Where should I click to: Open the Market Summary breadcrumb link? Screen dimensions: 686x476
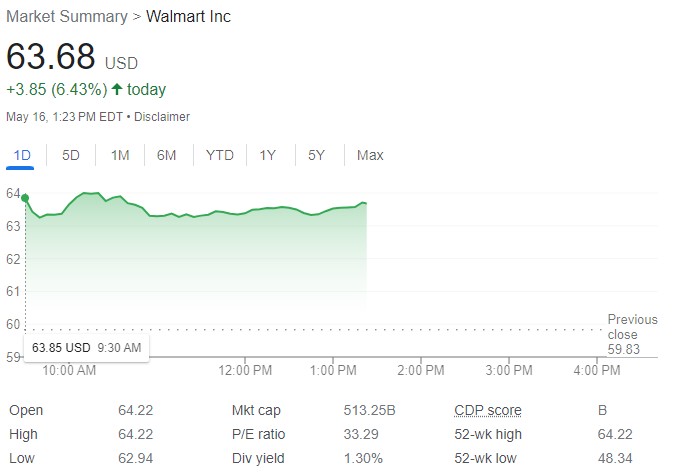click(67, 17)
